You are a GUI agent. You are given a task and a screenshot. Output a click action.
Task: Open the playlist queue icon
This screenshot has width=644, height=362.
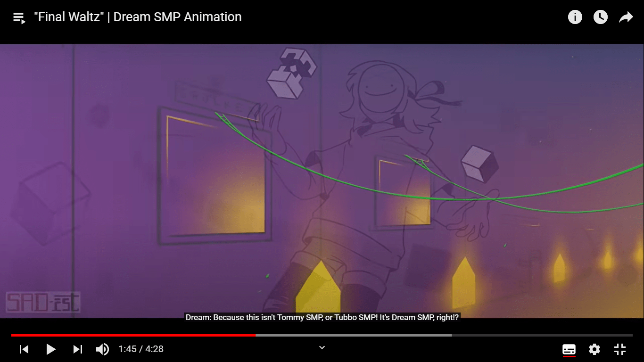(x=19, y=18)
